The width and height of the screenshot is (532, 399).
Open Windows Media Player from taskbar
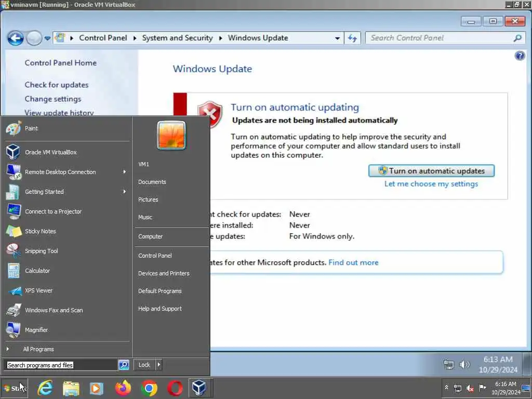tap(96, 388)
